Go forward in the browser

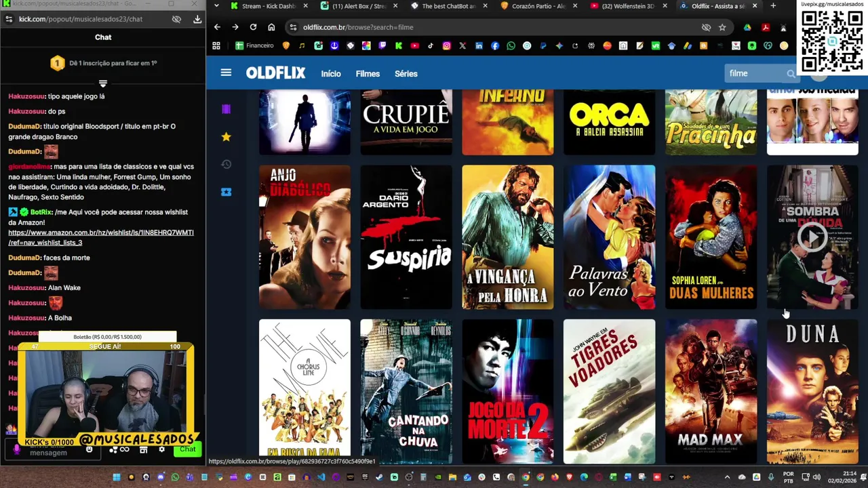click(x=235, y=27)
